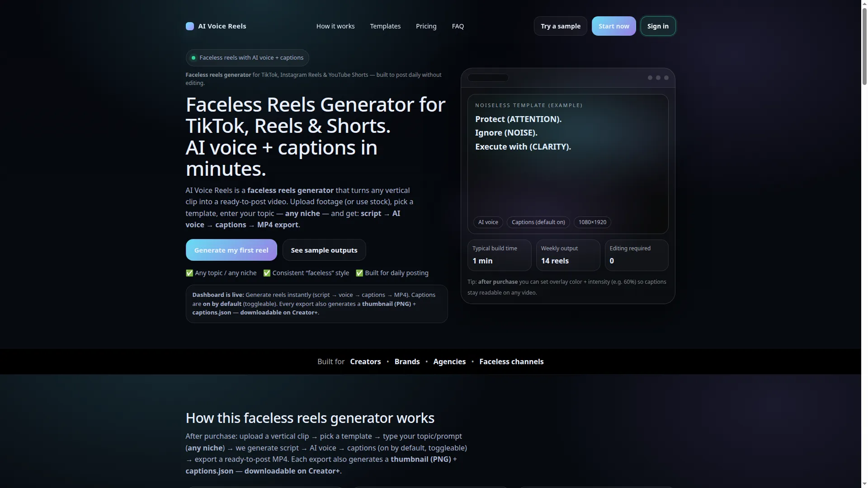
Task: Click the Editing required stat card
Action: pyautogui.click(x=637, y=255)
